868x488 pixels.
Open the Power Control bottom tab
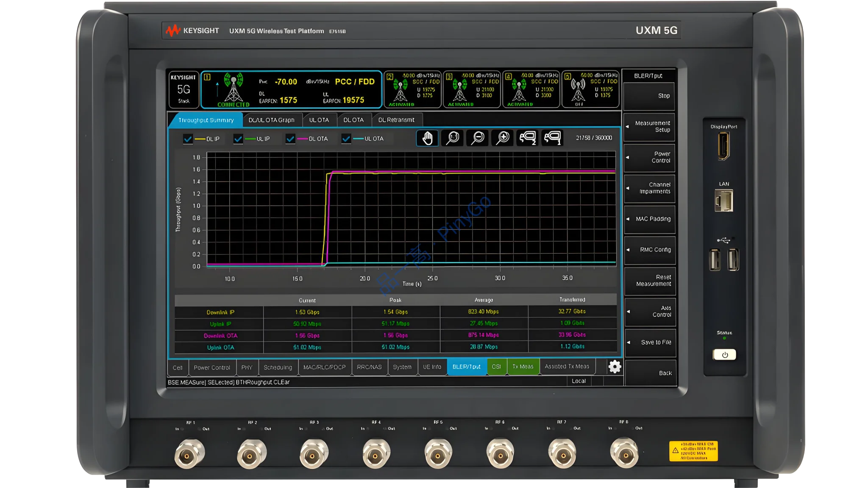(x=212, y=368)
